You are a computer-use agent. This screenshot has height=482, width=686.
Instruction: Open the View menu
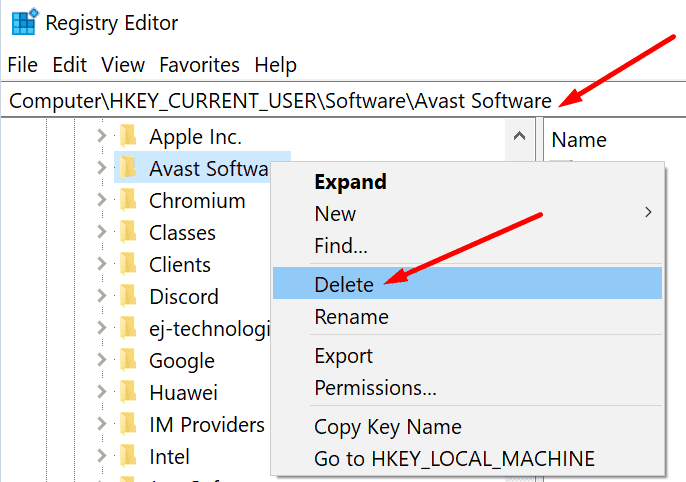[x=123, y=65]
